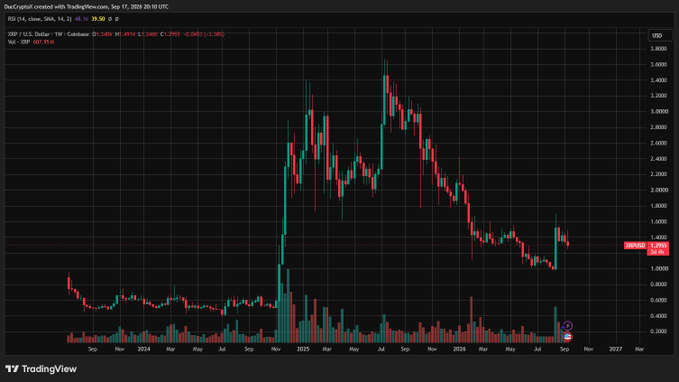Screen dimensions: 679x382
Task: Click the current price tag 1.2955
Action: [x=658, y=246]
